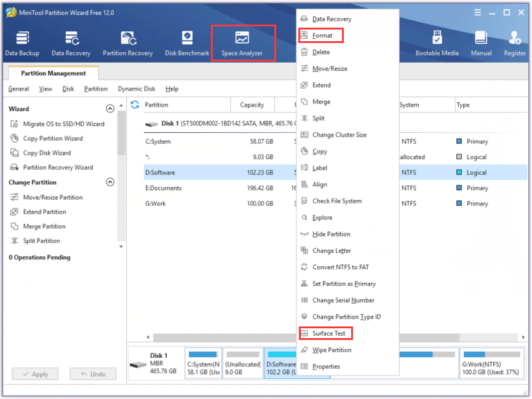Open the Partition Recovery tool
This screenshot has width=532, height=399.
pyautogui.click(x=128, y=44)
